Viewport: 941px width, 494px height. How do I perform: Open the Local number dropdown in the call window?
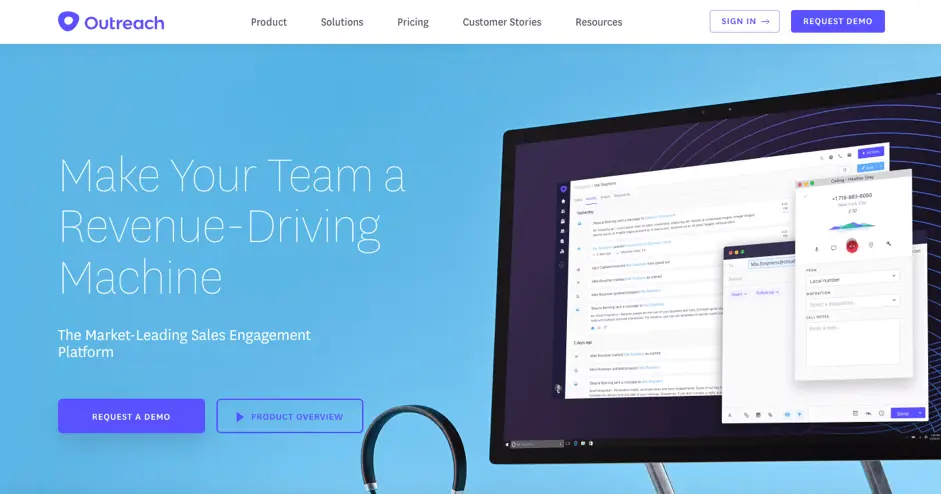[852, 279]
